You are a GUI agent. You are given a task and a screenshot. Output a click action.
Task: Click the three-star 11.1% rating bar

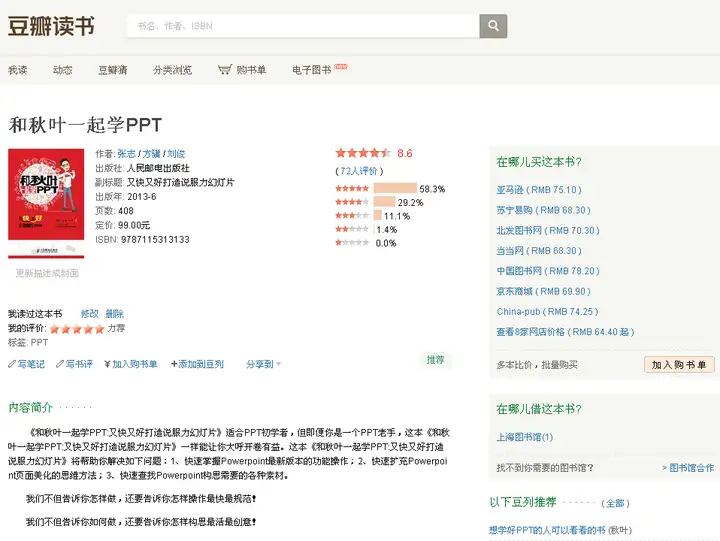377,215
